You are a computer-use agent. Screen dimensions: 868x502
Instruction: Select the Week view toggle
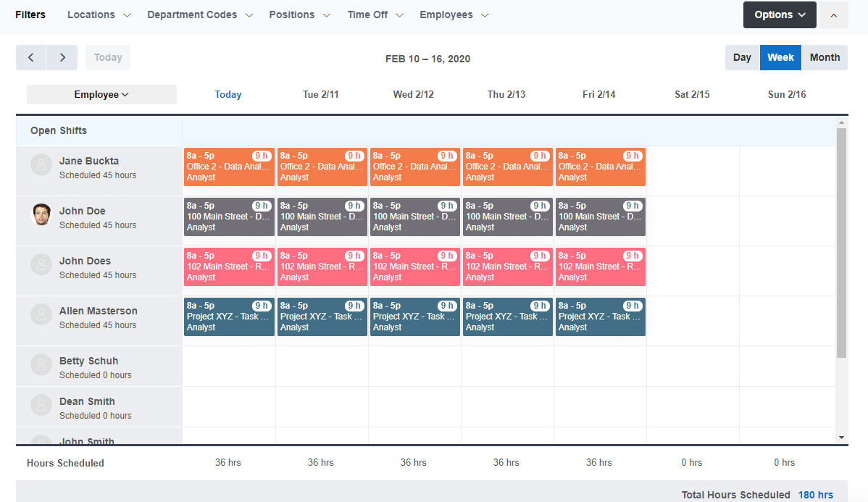tap(780, 58)
